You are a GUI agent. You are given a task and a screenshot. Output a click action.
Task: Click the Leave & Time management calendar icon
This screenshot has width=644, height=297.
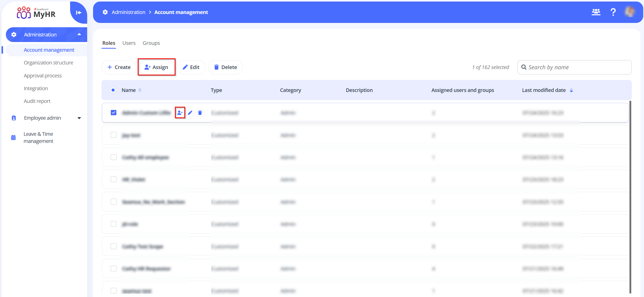click(14, 138)
